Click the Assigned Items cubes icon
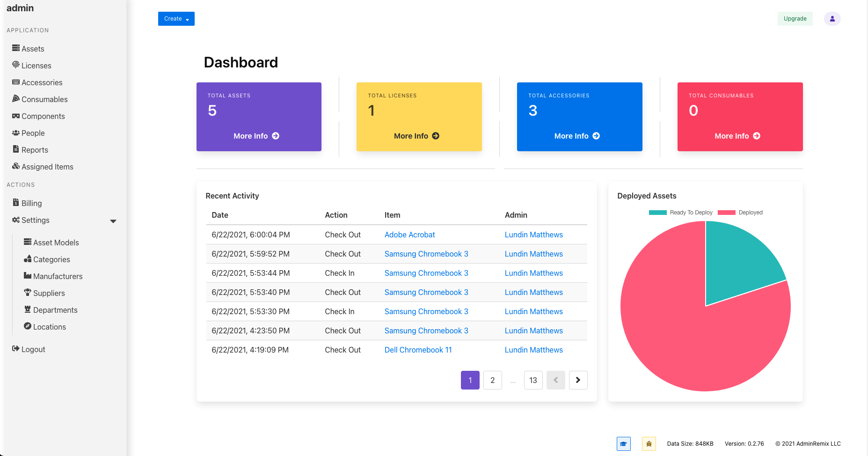Screen dimensions: 868x456 [16, 166]
